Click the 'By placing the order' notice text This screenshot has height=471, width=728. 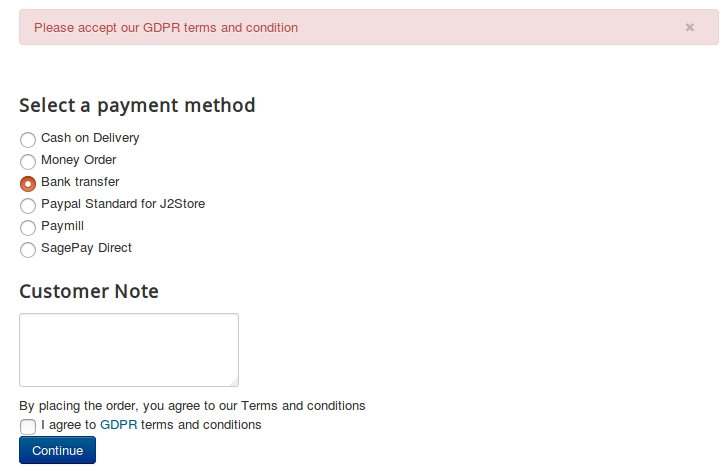pyautogui.click(x=192, y=406)
